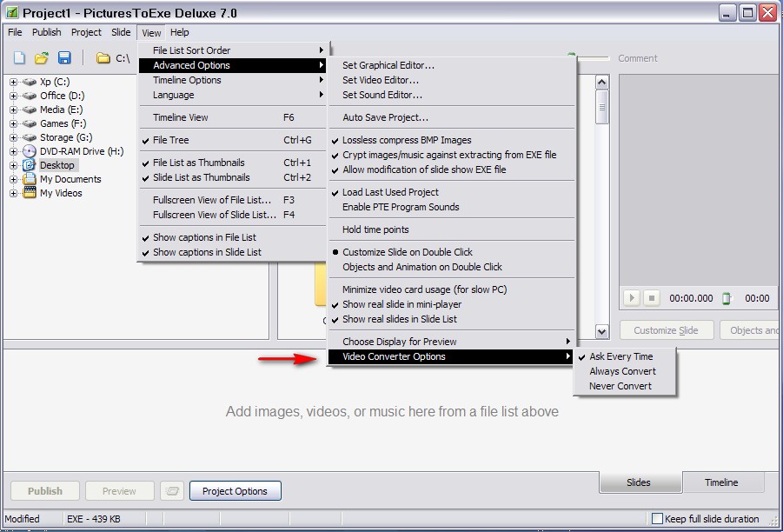Viewport: 783px width, 532px height.
Task: Switch to the Timeline tab
Action: tap(721, 482)
